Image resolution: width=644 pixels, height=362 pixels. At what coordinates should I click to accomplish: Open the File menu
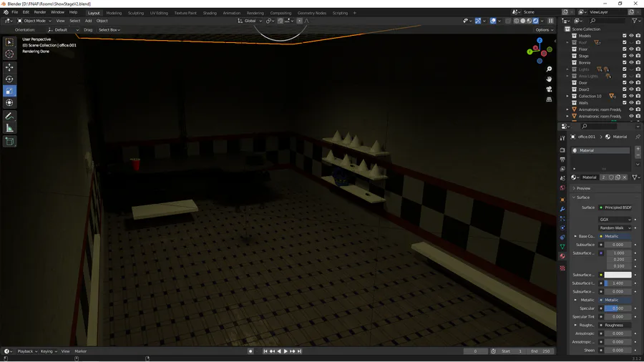(15, 12)
